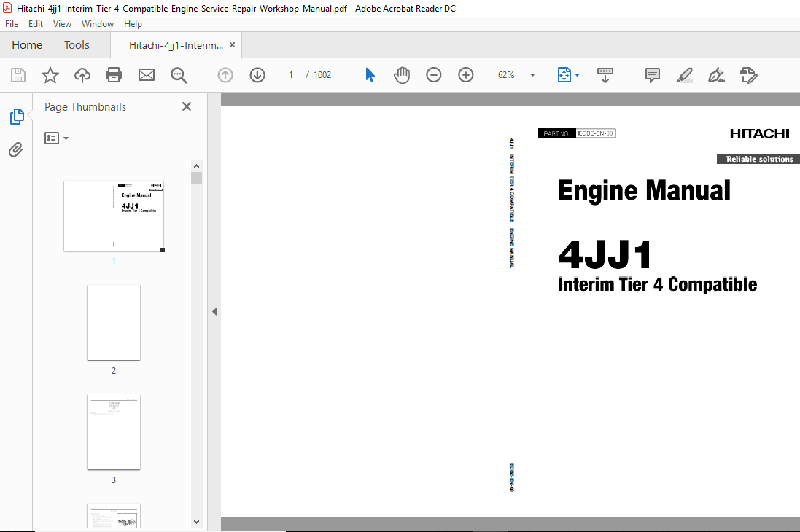Click the '1002' total pages text

322,75
